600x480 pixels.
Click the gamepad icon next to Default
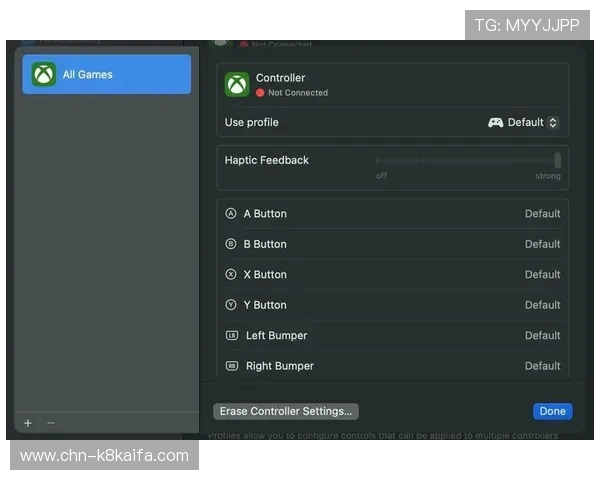tap(495, 122)
